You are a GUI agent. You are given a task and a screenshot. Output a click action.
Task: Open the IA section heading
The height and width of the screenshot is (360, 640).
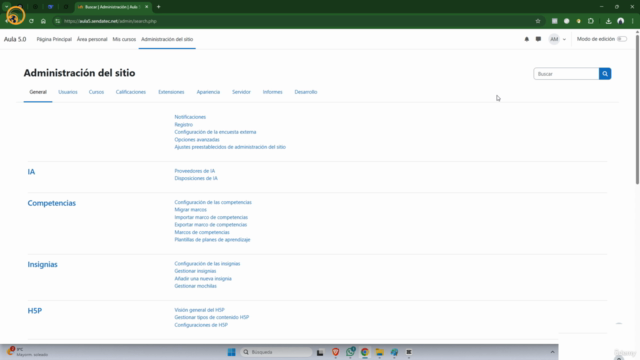(31, 171)
